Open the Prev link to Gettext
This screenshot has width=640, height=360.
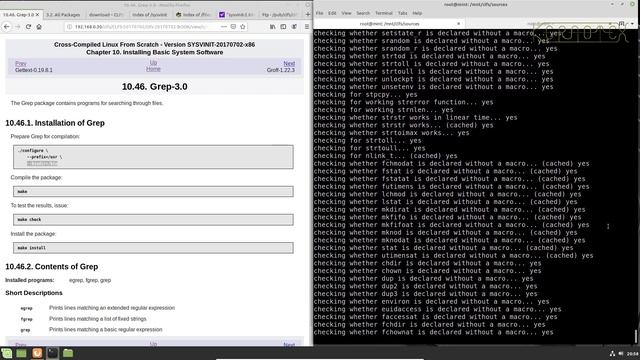pos(21,64)
